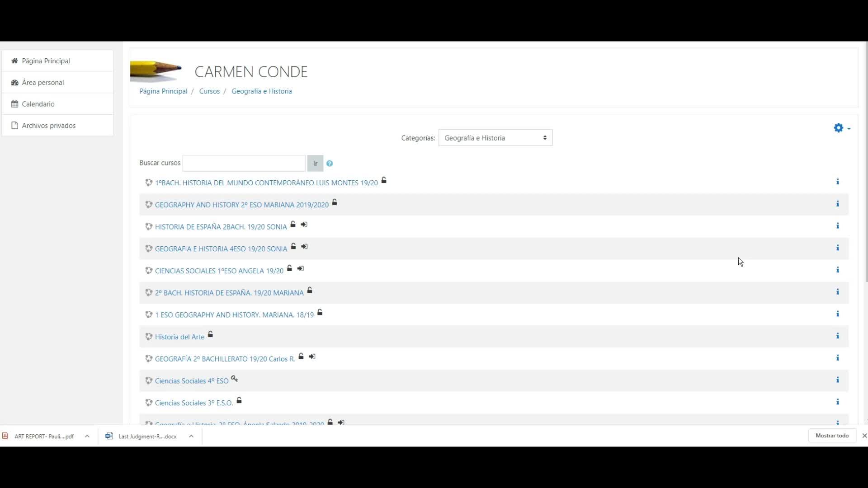Show info icon for Ciencias Sociales 4º ESO
Image resolution: width=868 pixels, height=488 pixels.
837,380
